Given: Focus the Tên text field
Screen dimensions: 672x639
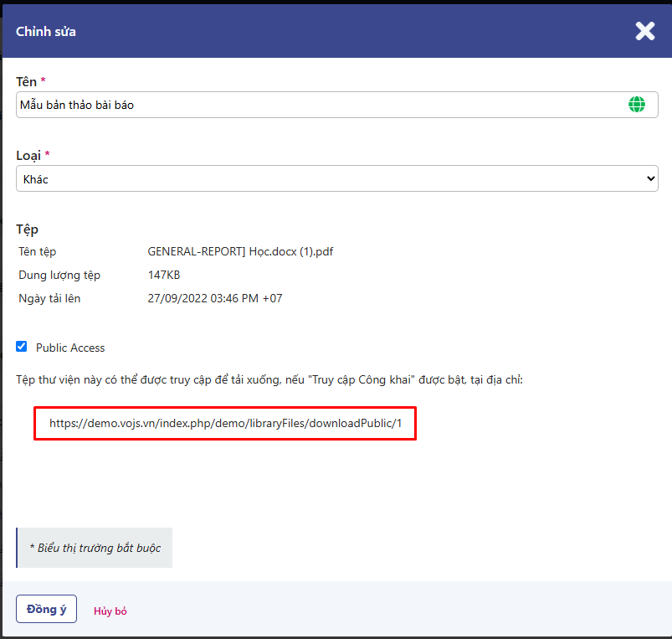Looking at the screenshot, I should pos(318,105).
